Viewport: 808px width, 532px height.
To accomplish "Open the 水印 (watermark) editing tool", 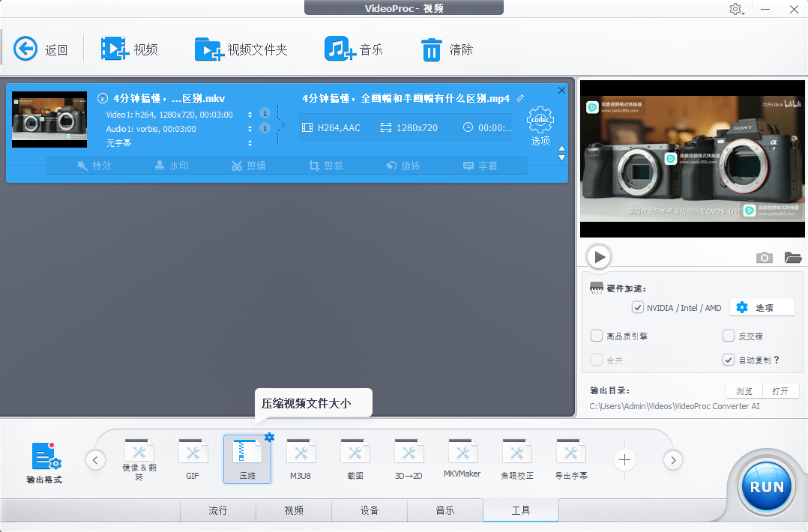I will 171,166.
